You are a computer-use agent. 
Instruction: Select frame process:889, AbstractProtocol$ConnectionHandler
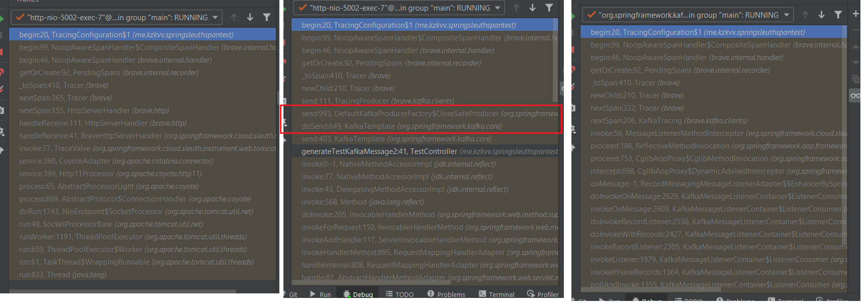142,199
